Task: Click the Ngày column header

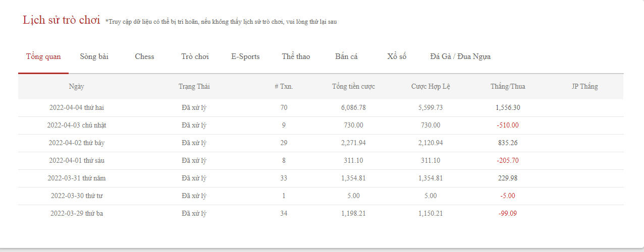Action: click(77, 87)
